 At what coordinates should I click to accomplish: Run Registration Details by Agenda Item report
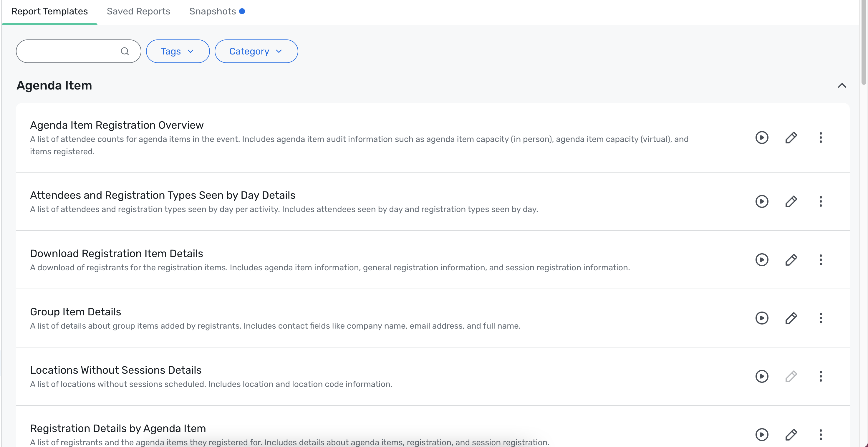click(761, 435)
